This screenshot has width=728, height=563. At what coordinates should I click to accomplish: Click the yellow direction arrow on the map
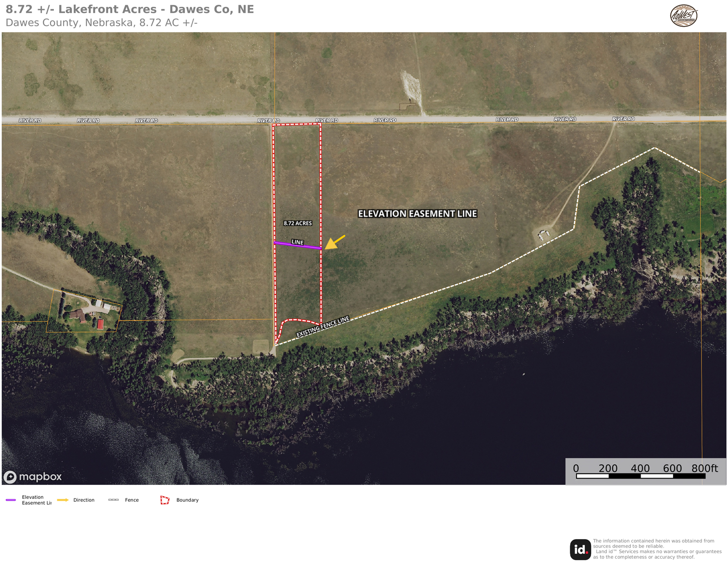tap(335, 242)
